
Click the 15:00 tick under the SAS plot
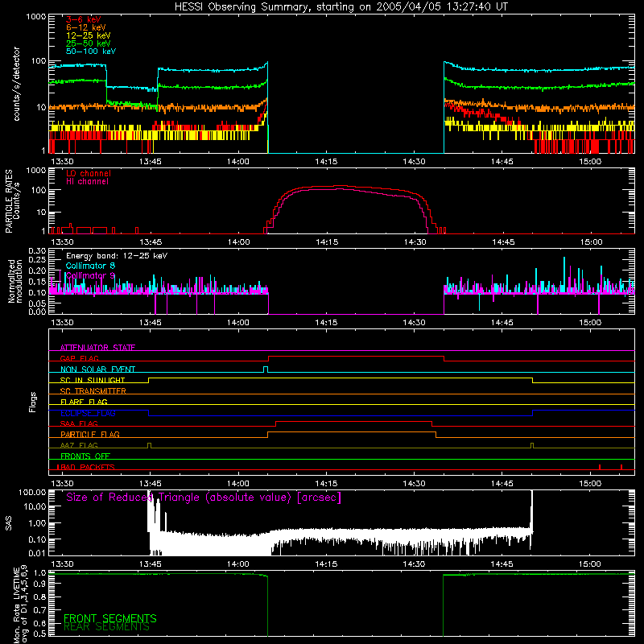click(x=590, y=564)
